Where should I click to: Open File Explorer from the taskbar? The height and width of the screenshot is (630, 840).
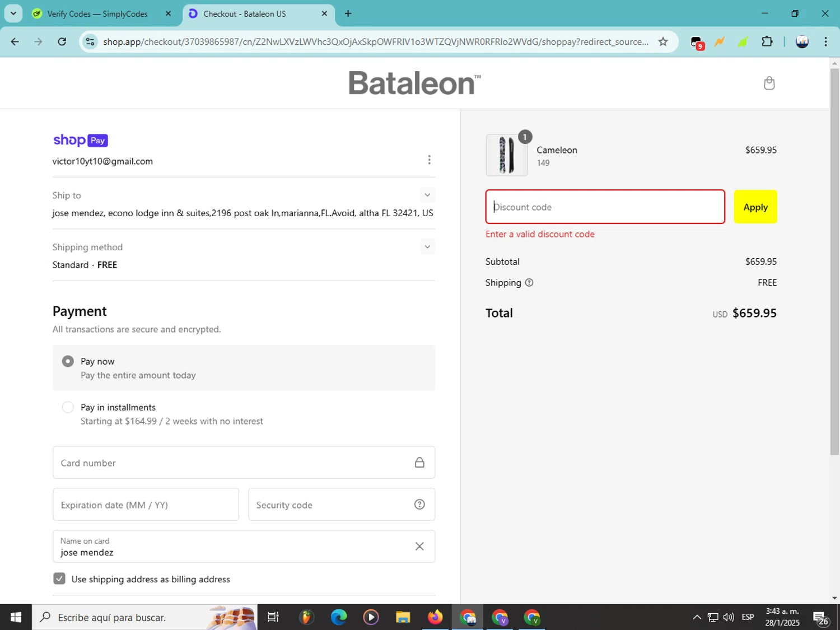[x=403, y=617]
